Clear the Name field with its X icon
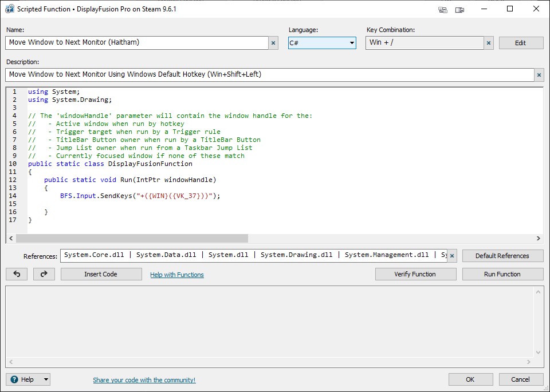The height and width of the screenshot is (392, 550). [273, 43]
